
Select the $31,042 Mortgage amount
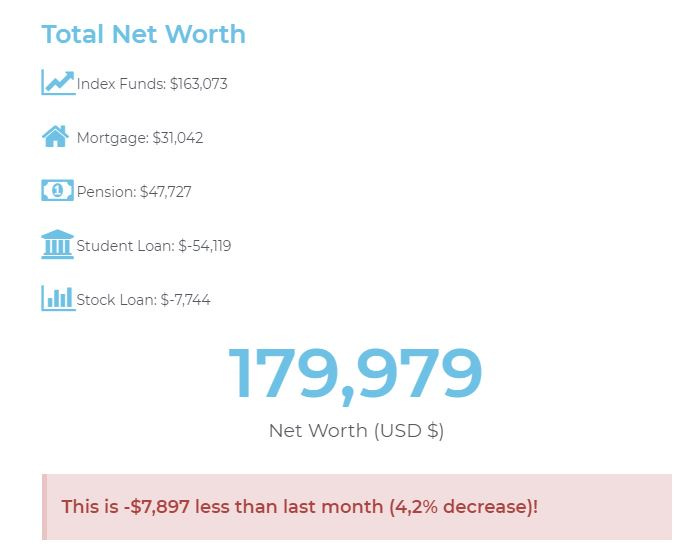pos(178,138)
